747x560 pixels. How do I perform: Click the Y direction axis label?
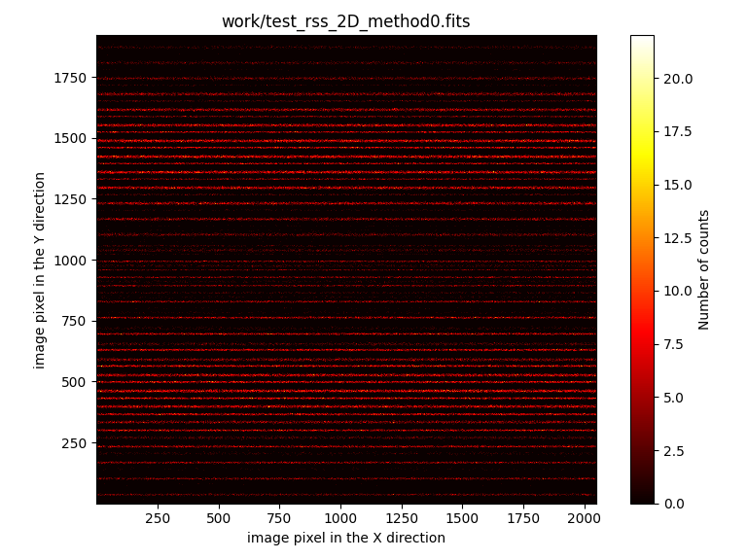coord(40,269)
